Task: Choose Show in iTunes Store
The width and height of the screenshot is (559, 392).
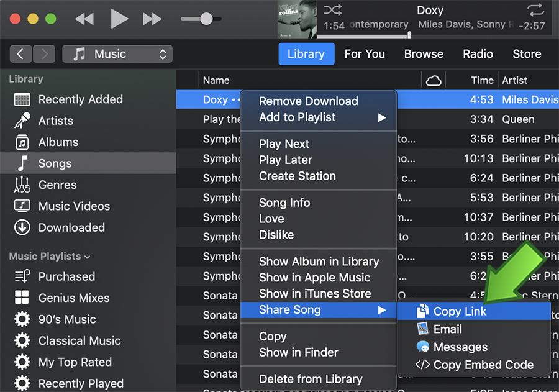Action: [x=319, y=294]
